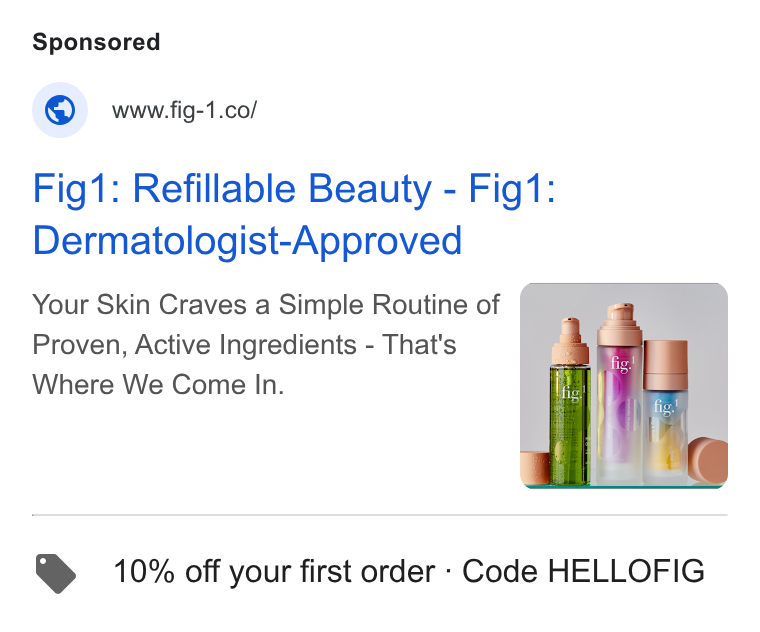The width and height of the screenshot is (760, 632).
Task: Click the gray price tag icon
Action: click(x=56, y=573)
